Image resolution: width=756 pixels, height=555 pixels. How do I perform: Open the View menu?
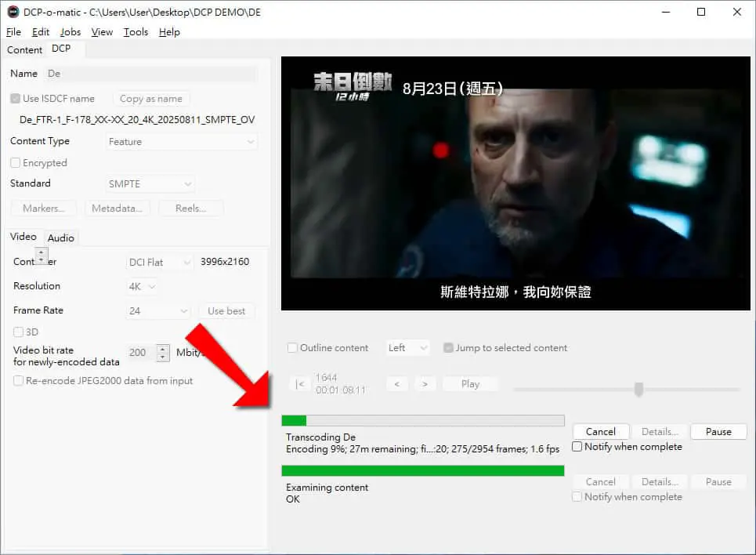click(102, 32)
